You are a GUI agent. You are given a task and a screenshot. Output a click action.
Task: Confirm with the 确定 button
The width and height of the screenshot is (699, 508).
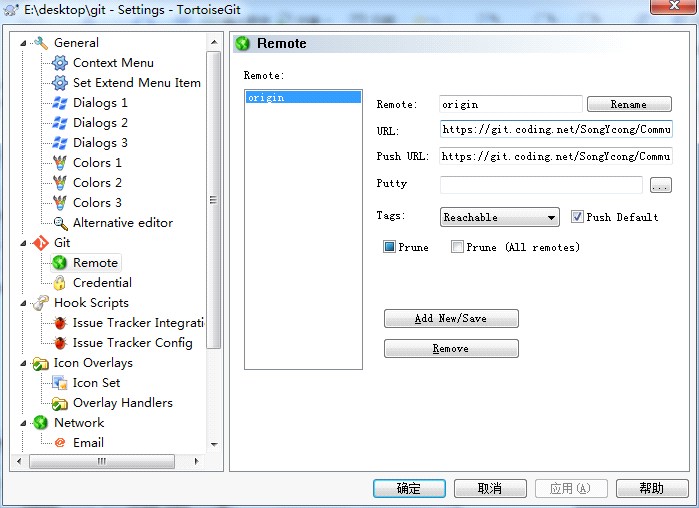pyautogui.click(x=409, y=488)
